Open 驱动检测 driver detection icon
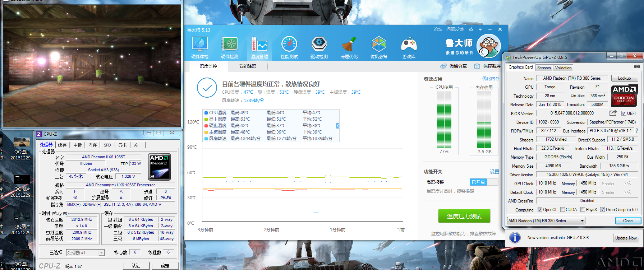The width and height of the screenshot is (644, 270). (x=319, y=47)
